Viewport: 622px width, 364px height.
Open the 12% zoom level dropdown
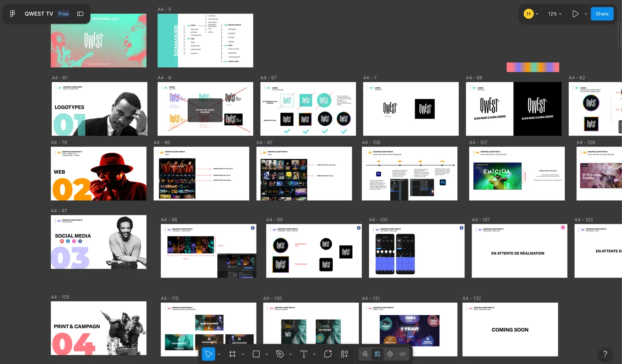555,14
